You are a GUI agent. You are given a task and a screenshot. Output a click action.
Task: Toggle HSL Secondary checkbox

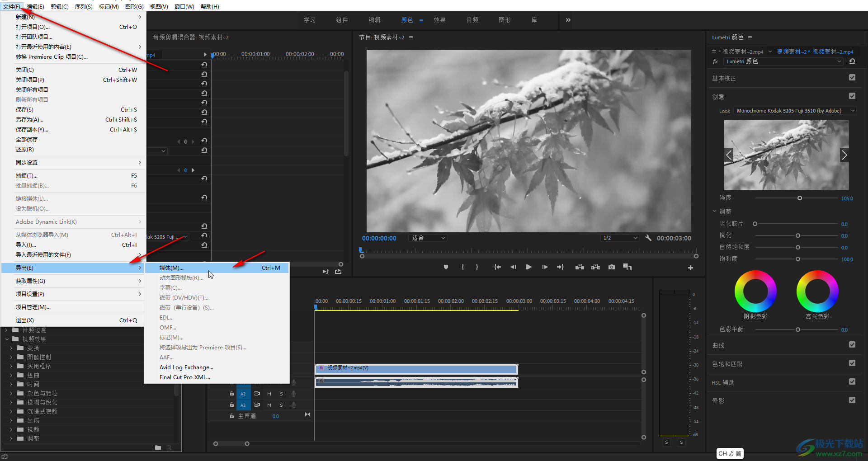pyautogui.click(x=852, y=382)
